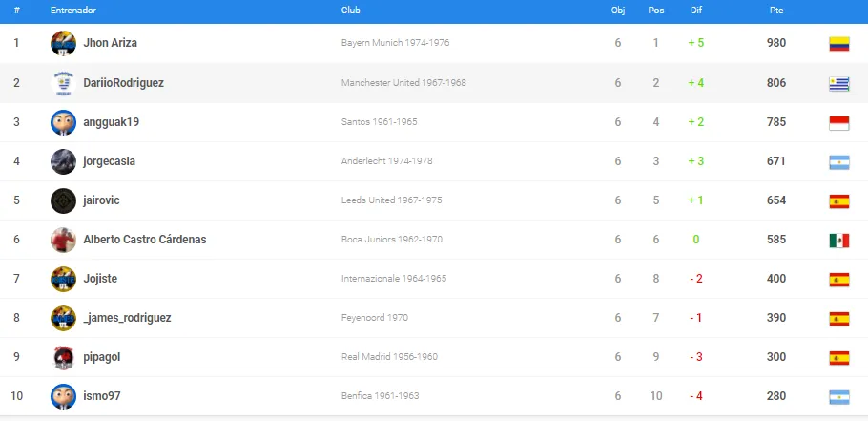Click the Argentina flag in ismo97's row

point(839,397)
